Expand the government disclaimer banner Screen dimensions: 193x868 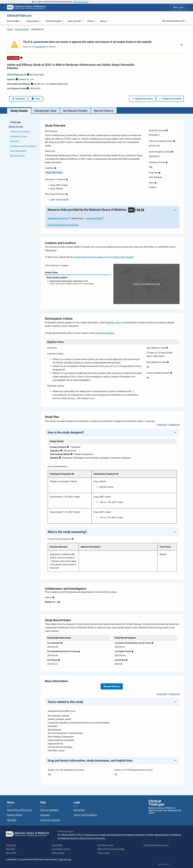tap(181, 44)
